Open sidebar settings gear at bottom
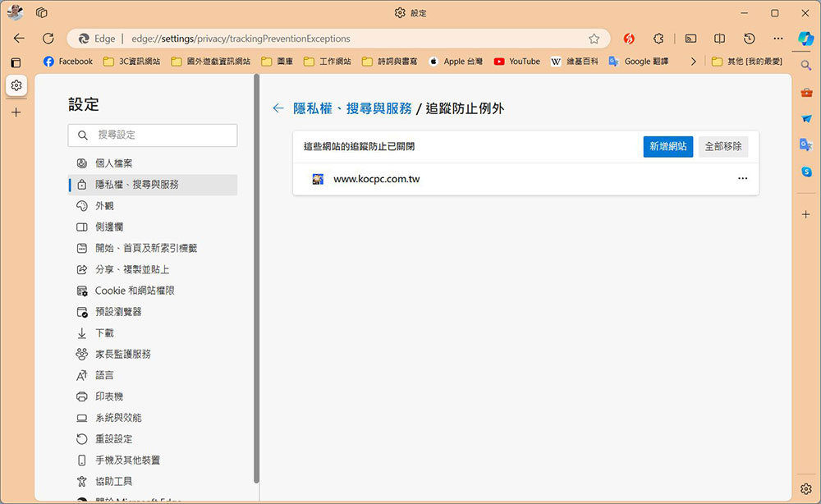Viewport: 821px width, 504px height. pyautogui.click(x=806, y=489)
